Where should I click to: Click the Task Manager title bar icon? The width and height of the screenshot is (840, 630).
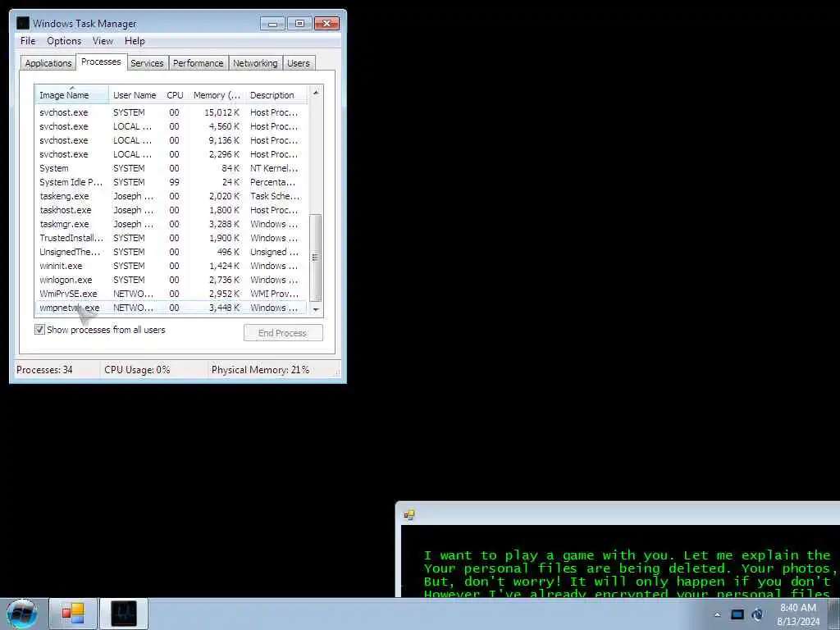[22, 23]
